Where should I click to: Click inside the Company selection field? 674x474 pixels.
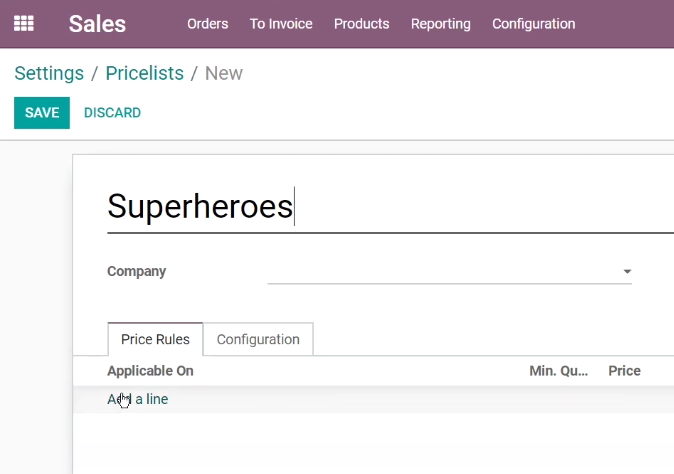(x=449, y=272)
